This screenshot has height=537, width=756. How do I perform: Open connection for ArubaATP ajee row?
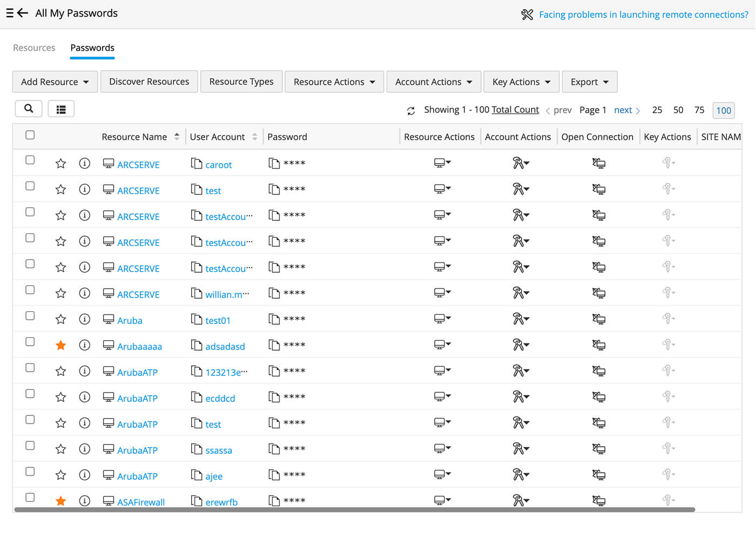point(598,474)
